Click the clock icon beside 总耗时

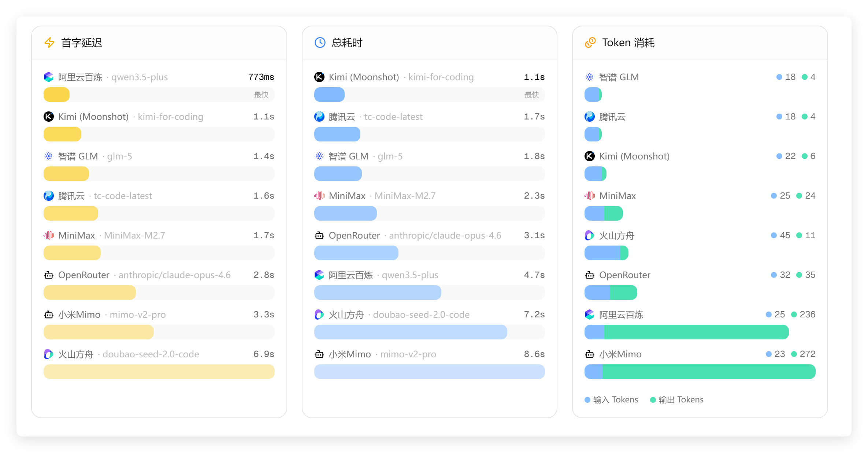coord(320,43)
